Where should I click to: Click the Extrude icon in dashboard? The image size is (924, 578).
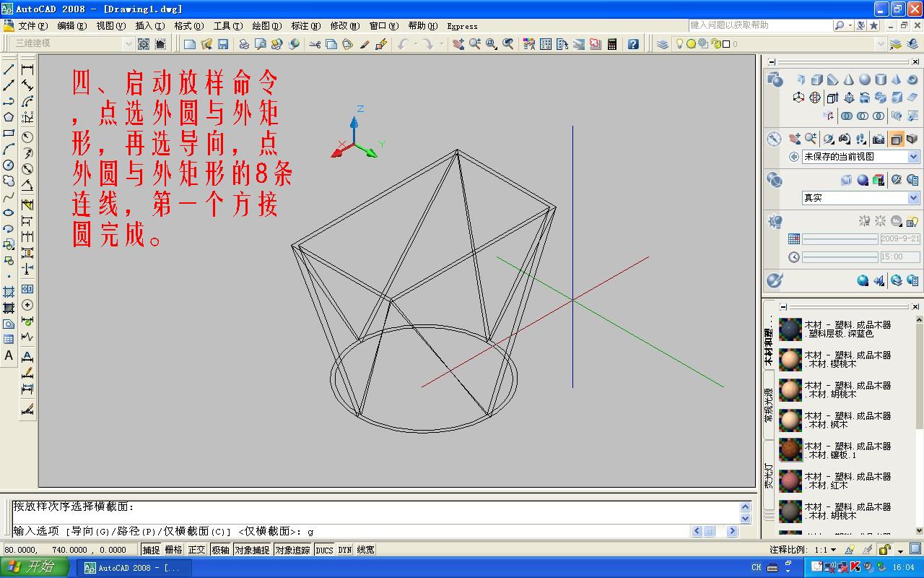pyautogui.click(x=832, y=98)
